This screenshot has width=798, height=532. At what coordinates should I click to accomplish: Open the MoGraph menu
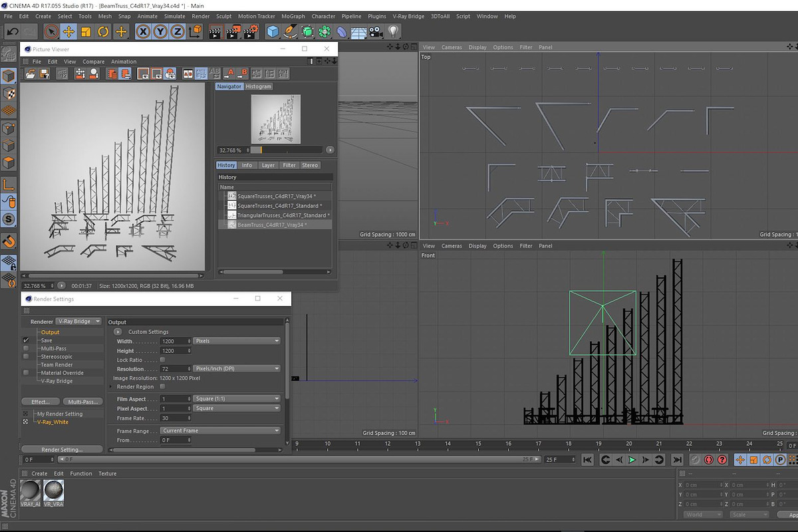coord(293,16)
